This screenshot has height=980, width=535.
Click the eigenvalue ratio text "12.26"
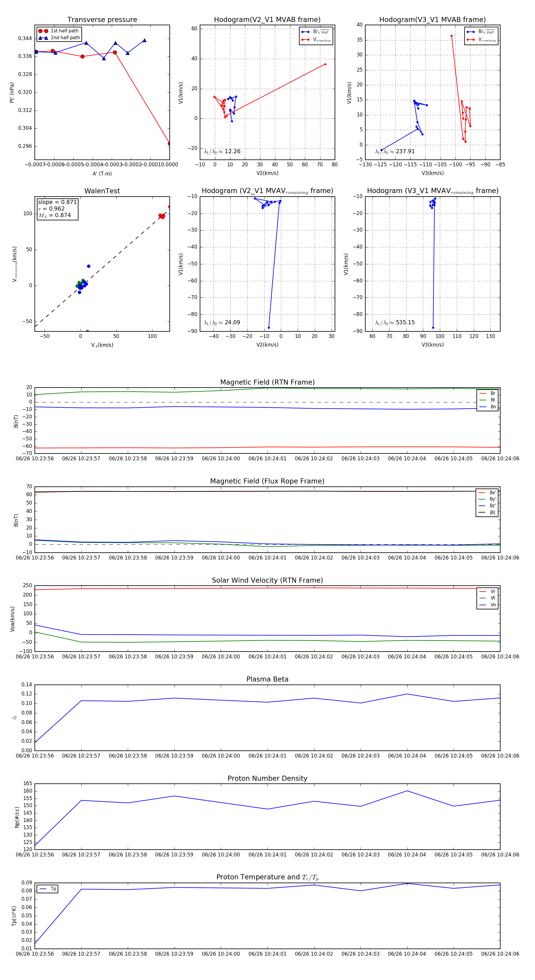[232, 151]
